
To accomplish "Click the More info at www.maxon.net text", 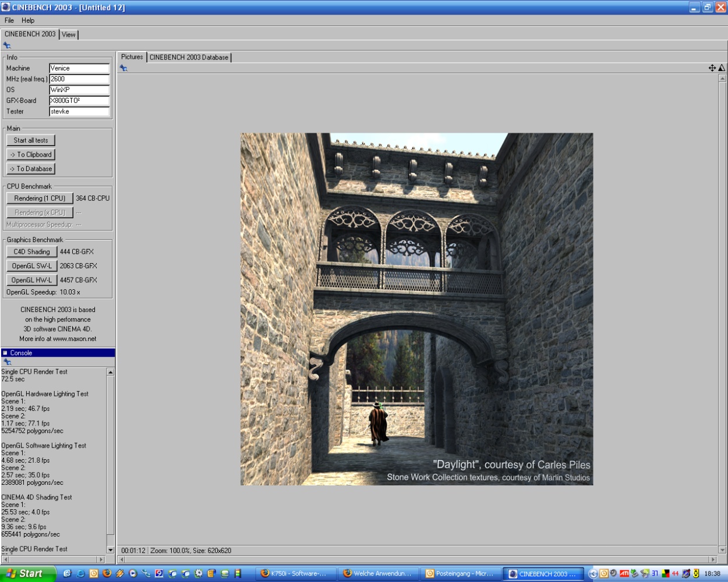I will point(58,339).
